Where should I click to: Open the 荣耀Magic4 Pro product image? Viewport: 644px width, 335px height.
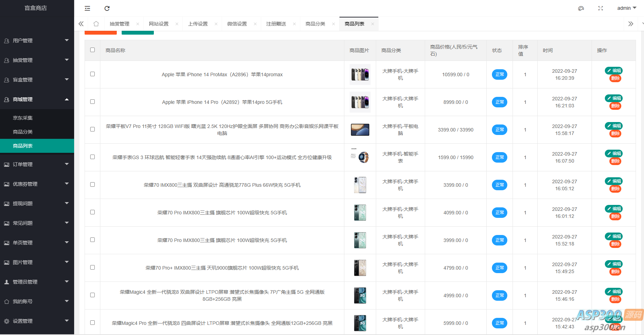click(360, 323)
